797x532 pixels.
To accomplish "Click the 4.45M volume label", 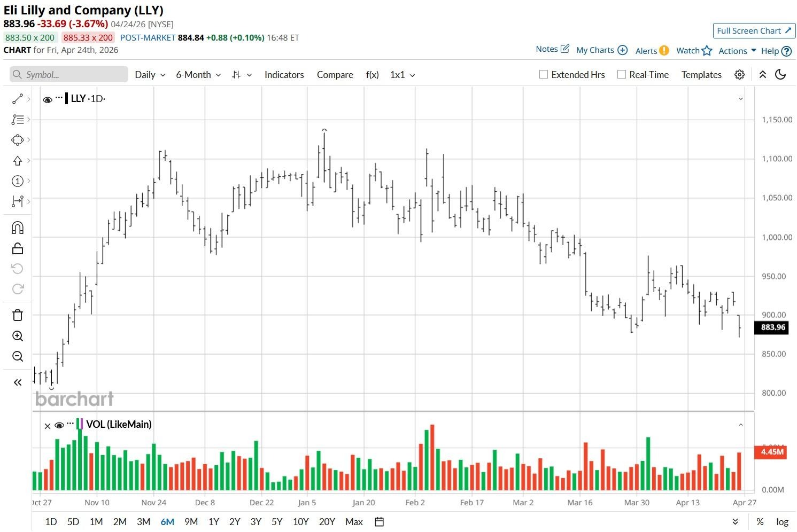I will tap(771, 452).
